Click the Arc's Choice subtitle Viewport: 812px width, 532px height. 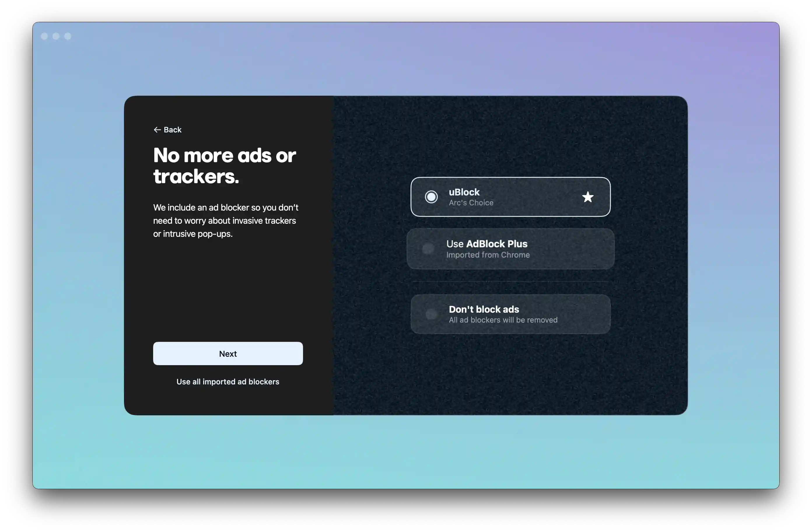[471, 203]
